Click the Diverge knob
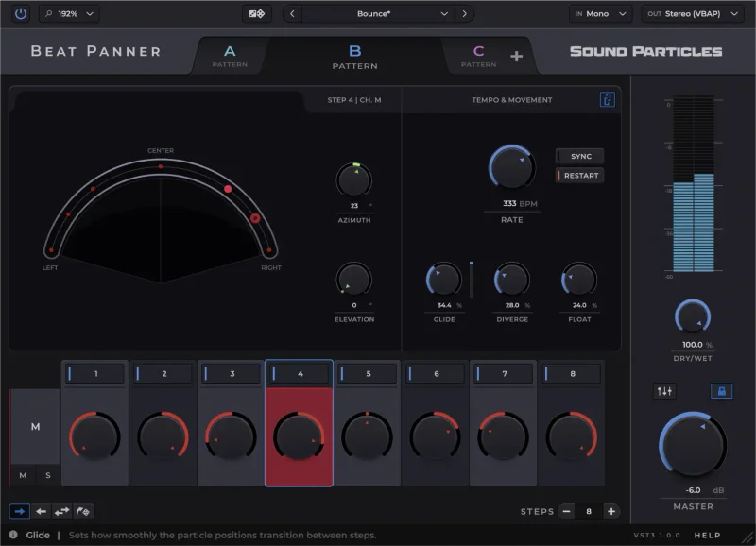The image size is (756, 546). click(512, 279)
